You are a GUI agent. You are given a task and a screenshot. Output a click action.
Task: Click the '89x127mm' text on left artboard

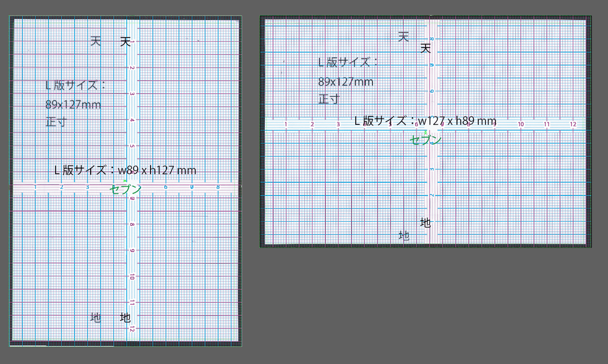click(x=73, y=105)
